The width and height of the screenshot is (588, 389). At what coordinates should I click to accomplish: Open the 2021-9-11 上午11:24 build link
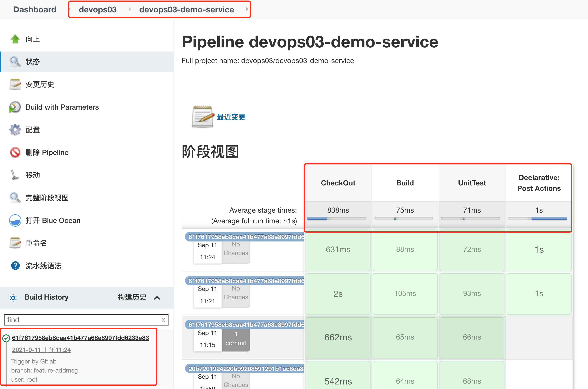(x=41, y=350)
